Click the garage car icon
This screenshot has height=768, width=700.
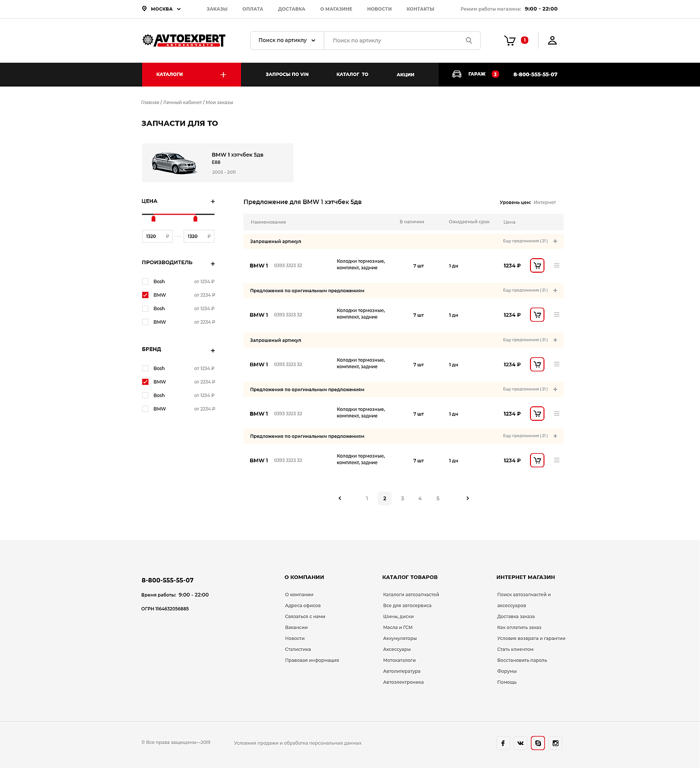coord(457,74)
